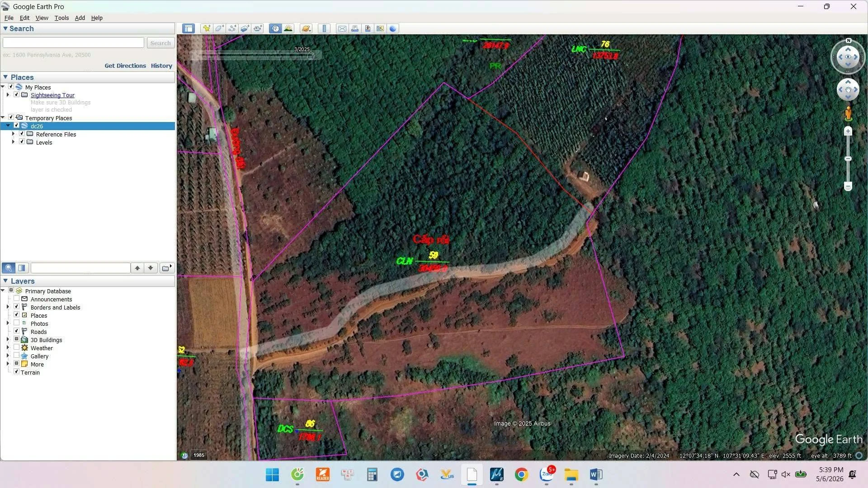
Task: Launch Earth sign-in globe icon
Action: [393, 28]
